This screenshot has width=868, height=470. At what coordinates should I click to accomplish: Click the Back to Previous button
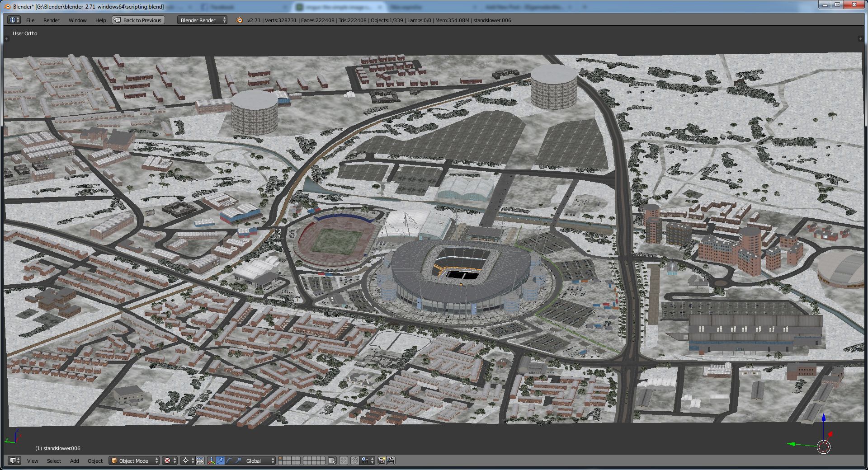[x=138, y=20]
